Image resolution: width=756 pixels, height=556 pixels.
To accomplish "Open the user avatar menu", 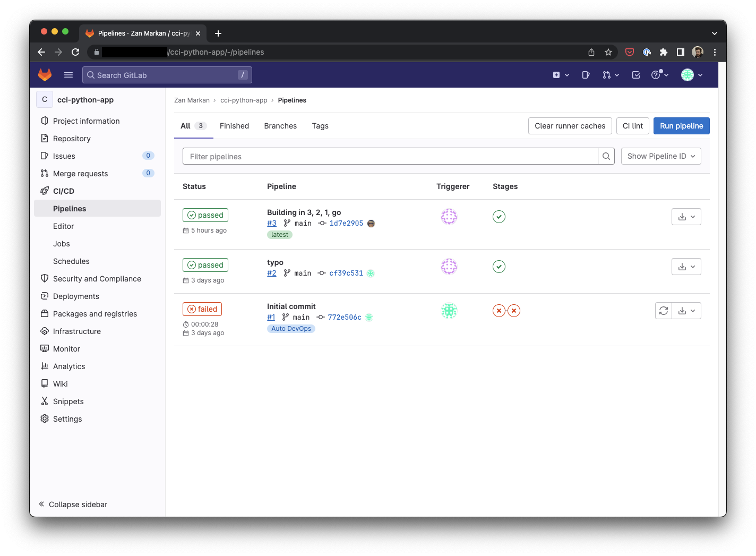I will pos(692,75).
